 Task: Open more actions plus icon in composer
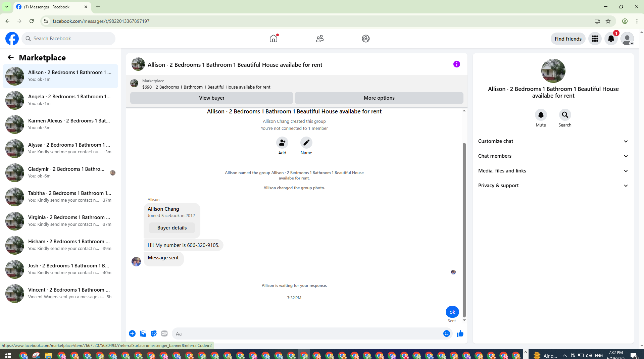click(x=132, y=334)
